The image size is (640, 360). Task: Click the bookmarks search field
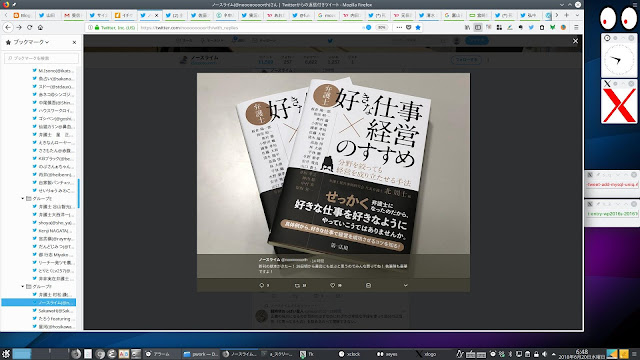(x=41, y=58)
